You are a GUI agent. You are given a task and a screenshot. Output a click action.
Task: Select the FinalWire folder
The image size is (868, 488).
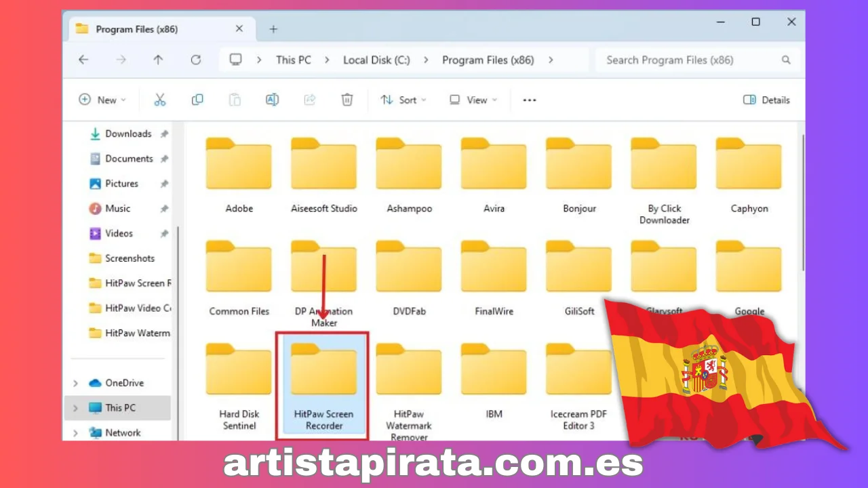494,278
